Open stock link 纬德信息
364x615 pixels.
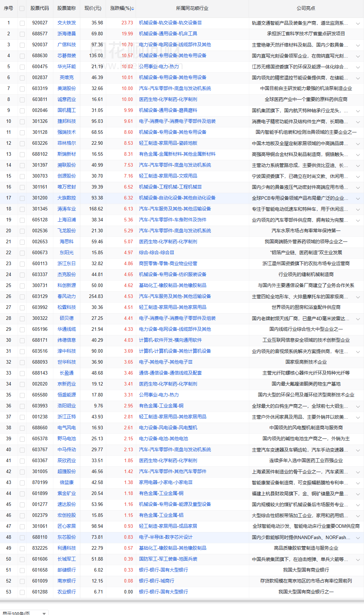(x=67, y=340)
